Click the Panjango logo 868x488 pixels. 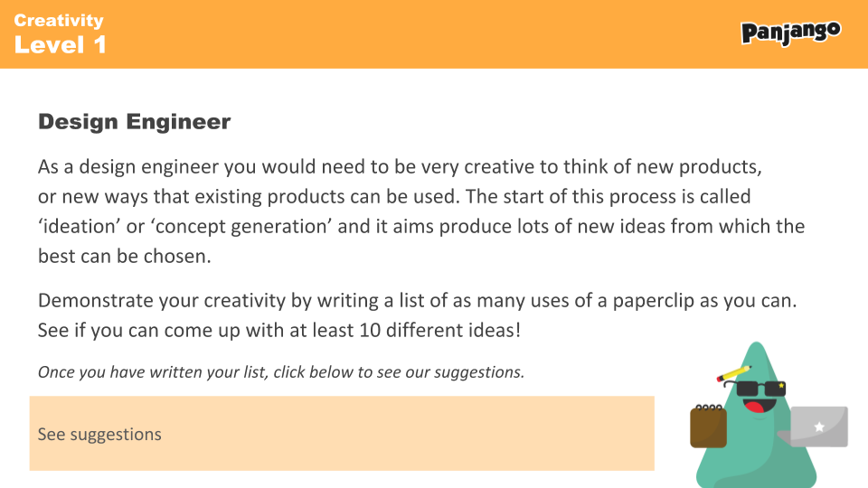pos(790,33)
